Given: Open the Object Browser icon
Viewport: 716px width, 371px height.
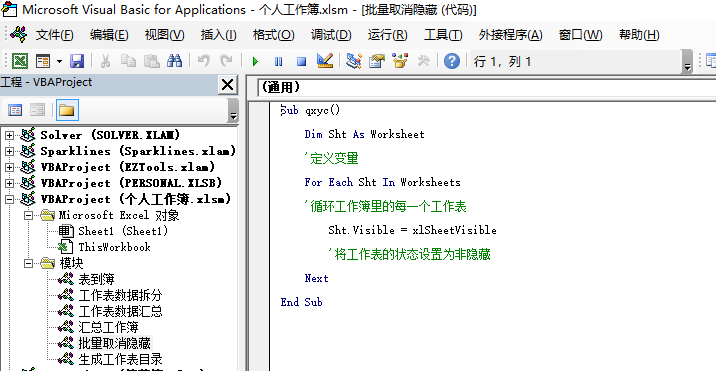Looking at the screenshot, I should [400, 61].
